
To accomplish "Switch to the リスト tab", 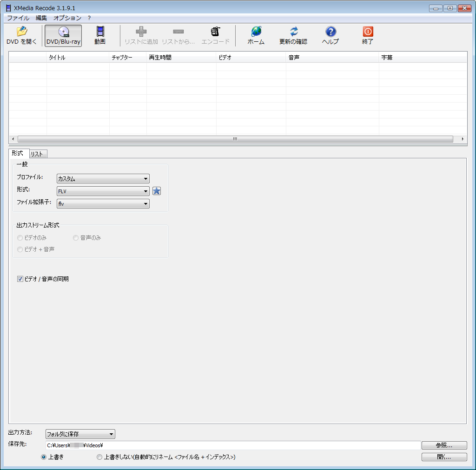I will click(x=38, y=154).
